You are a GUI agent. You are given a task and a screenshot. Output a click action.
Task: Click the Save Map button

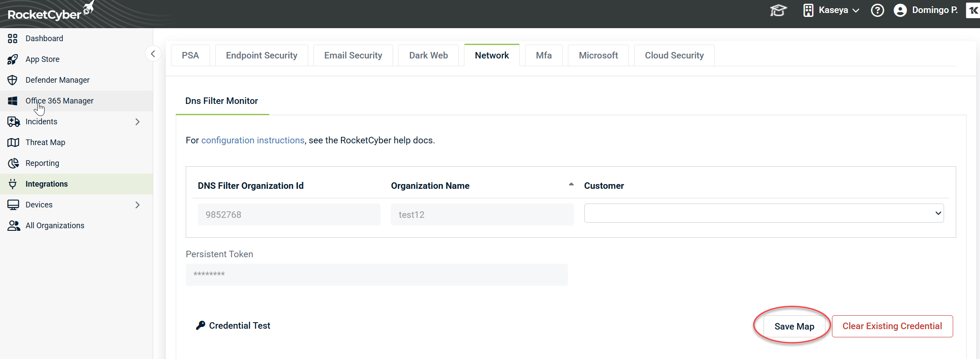794,327
